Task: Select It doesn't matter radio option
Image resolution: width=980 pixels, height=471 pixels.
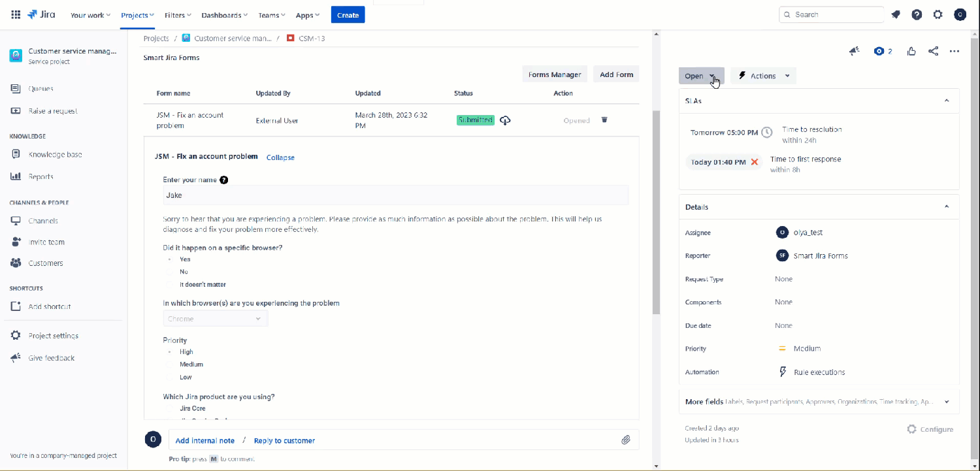Action: pos(170,285)
